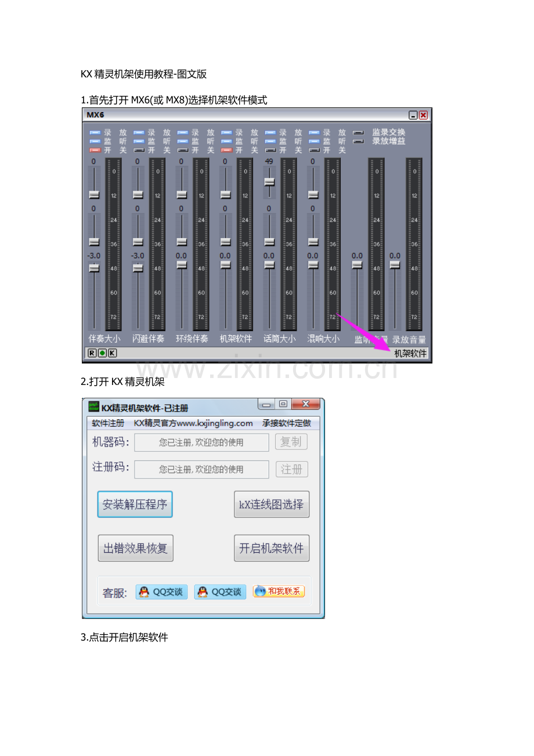
Task: Click the MX6 window title bar
Action: coord(257,115)
